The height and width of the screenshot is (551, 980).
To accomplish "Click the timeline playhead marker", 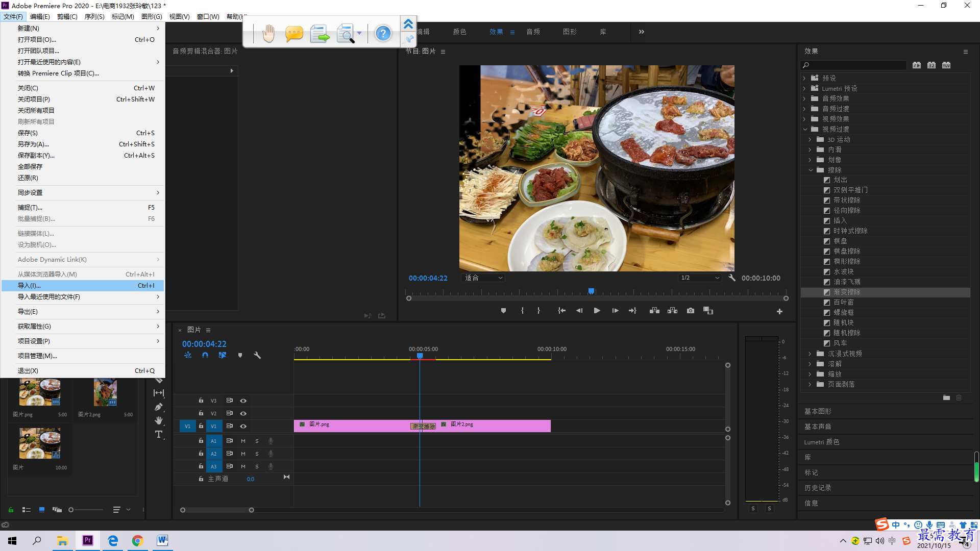I will 420,356.
